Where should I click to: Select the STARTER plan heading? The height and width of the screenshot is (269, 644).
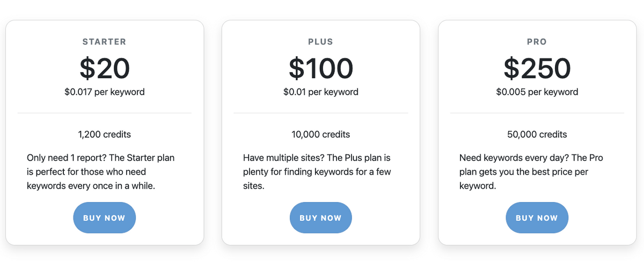104,42
